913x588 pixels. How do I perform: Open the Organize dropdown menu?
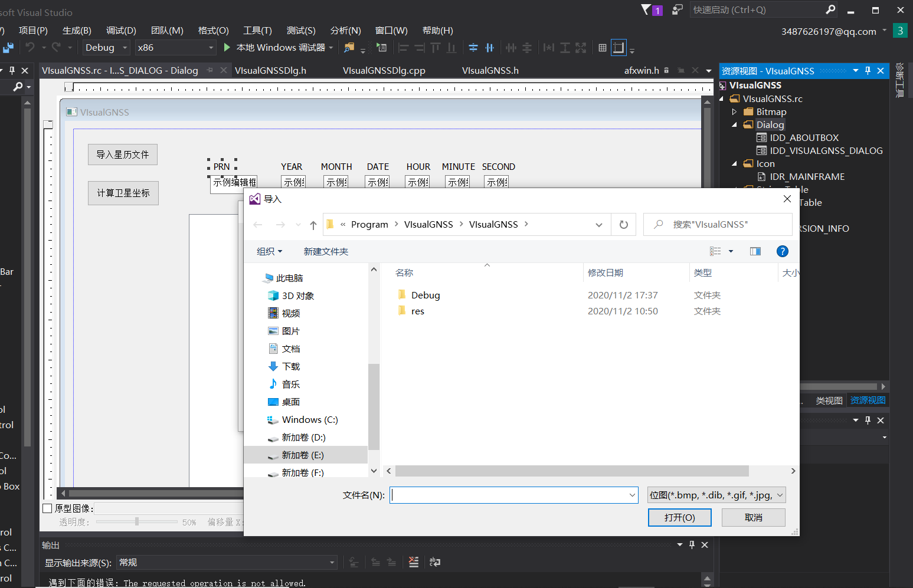(x=269, y=252)
